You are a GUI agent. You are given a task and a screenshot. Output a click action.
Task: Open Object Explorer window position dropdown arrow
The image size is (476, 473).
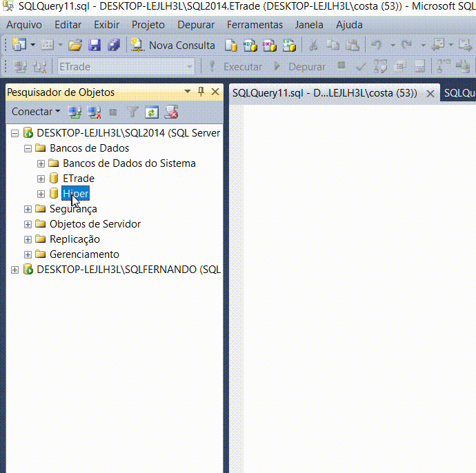(x=188, y=91)
